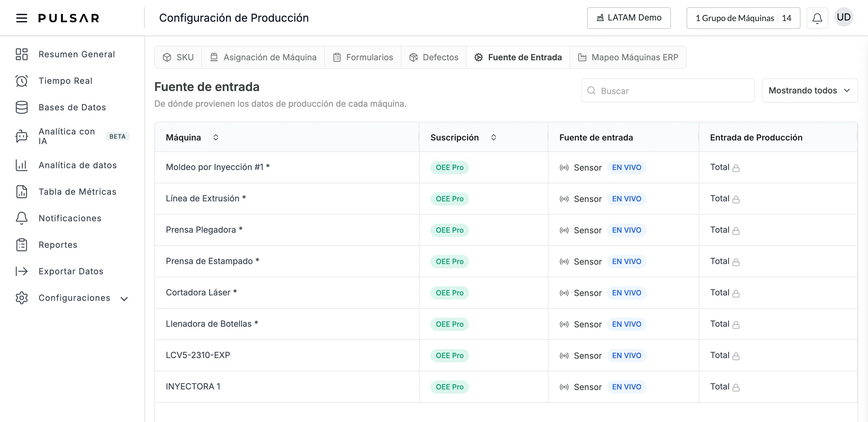Click the sensor signal icon in Línea de Extrusión row

(564, 199)
